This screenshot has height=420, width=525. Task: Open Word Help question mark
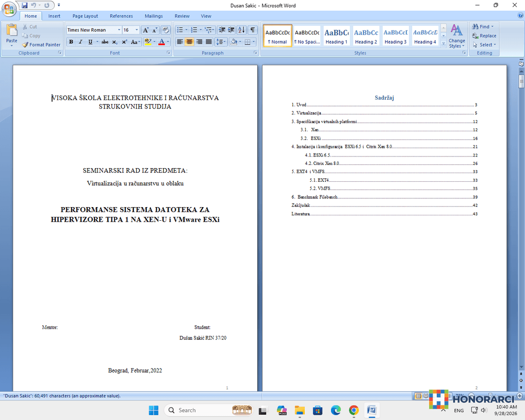coord(520,16)
